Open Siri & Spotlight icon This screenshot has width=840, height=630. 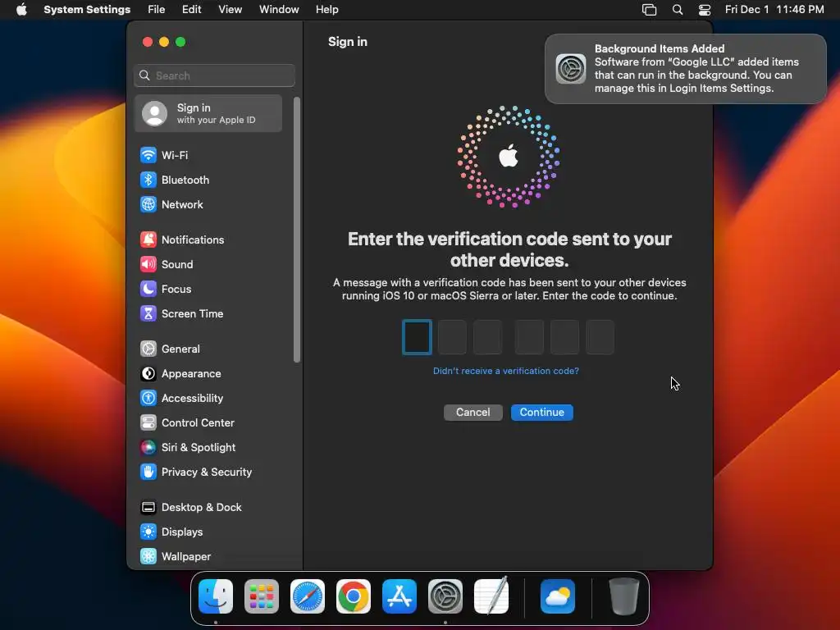point(148,448)
